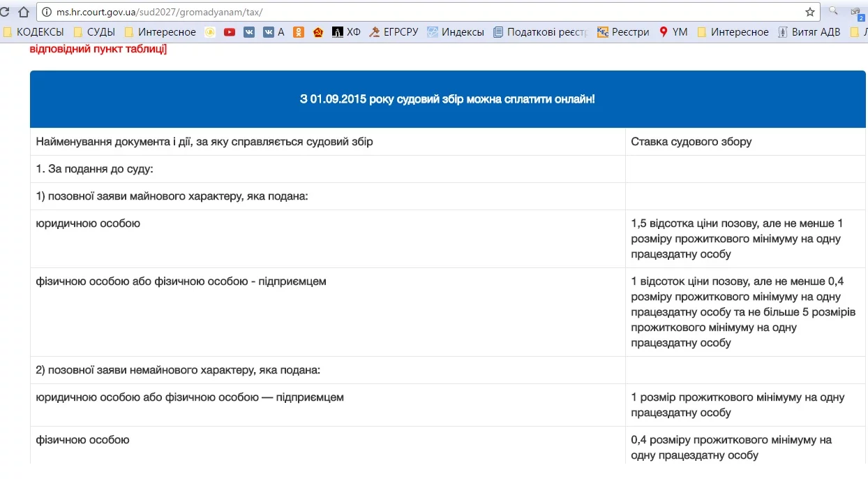Open the hammer and sickle bookmark
Viewport: 868px width, 479px height.
click(318, 32)
